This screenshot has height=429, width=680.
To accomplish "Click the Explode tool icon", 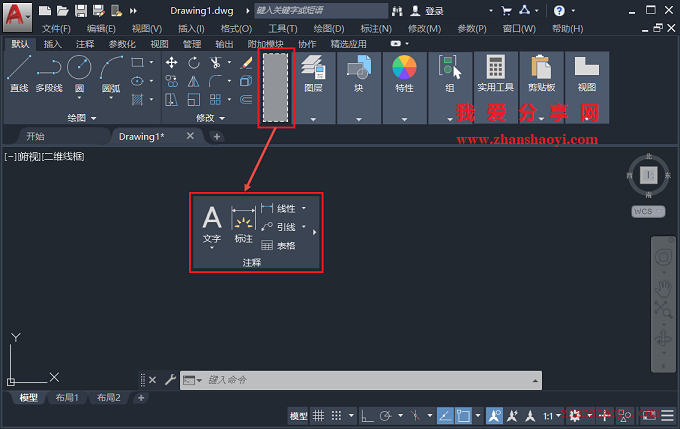I will click(x=246, y=81).
